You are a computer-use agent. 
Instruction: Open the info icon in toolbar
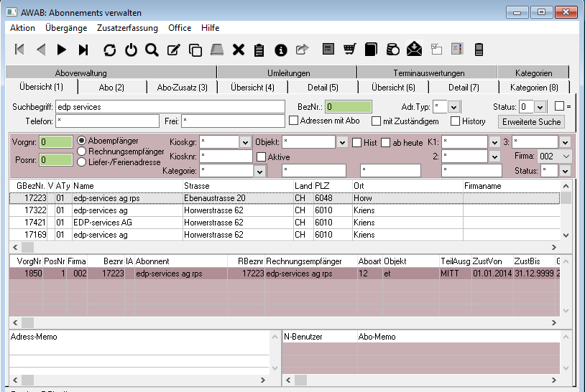pyautogui.click(x=281, y=50)
